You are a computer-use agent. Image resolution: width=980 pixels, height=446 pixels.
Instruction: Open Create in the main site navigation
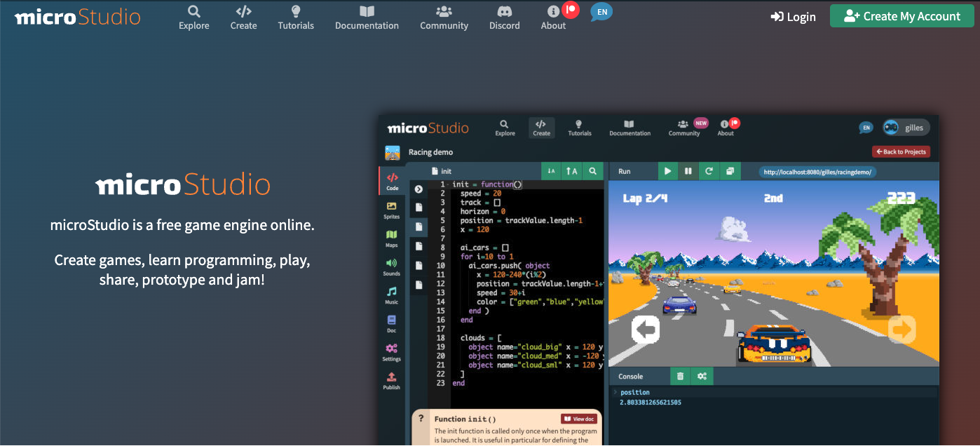[x=243, y=18]
